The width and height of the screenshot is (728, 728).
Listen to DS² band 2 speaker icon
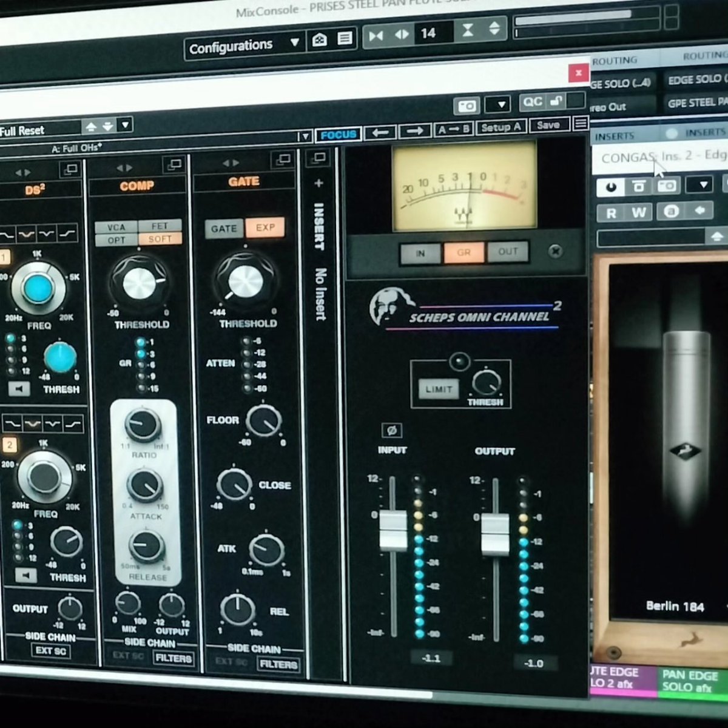pos(25,575)
